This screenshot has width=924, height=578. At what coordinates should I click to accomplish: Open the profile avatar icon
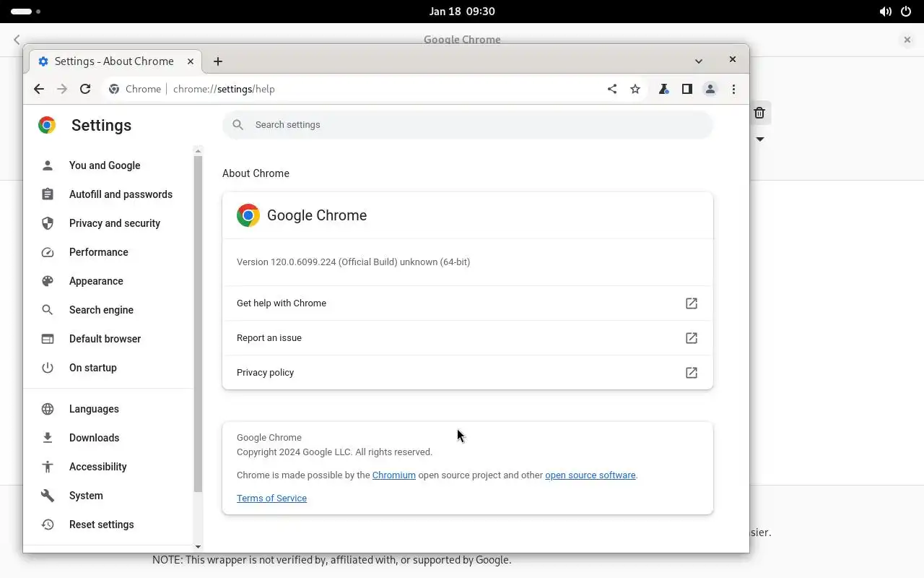[x=710, y=89]
